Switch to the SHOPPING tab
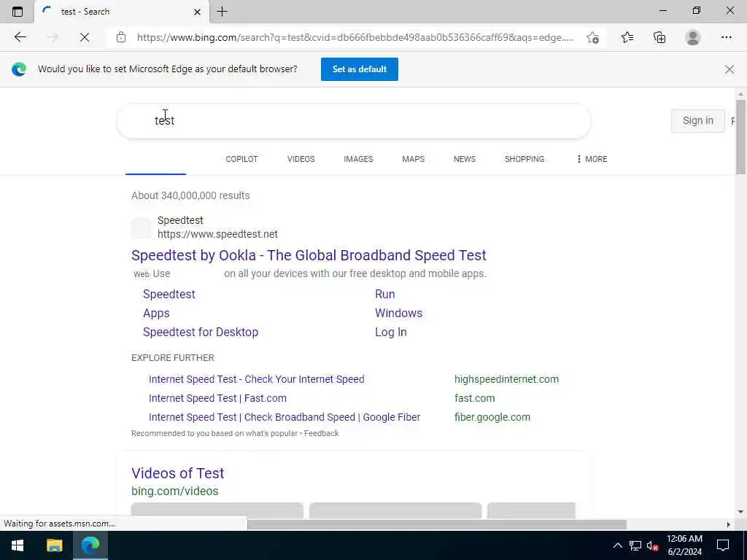This screenshot has height=560, width=747. click(524, 159)
